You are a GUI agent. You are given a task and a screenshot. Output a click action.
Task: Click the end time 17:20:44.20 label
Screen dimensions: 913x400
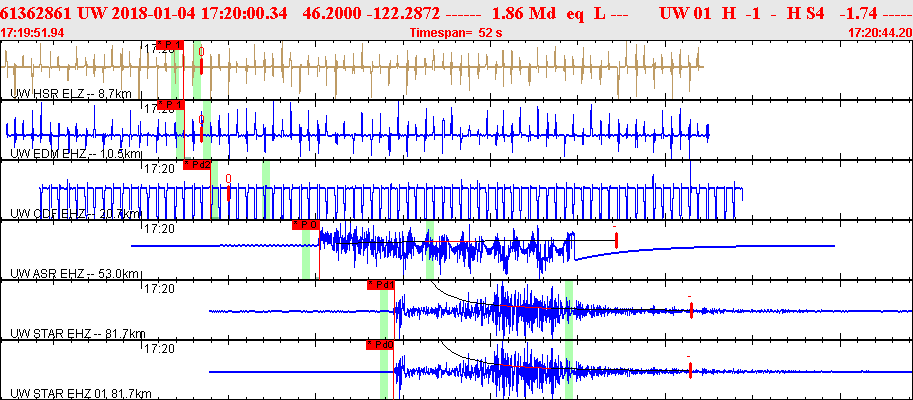(879, 33)
